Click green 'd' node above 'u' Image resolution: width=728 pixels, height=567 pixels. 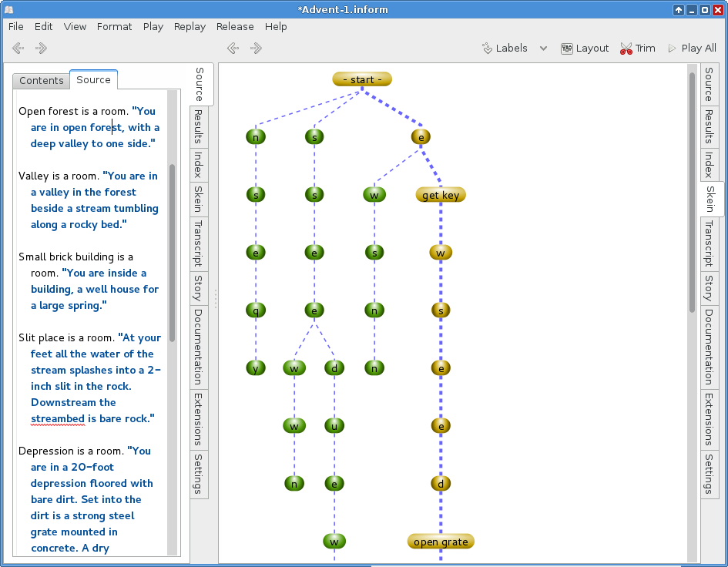(x=334, y=368)
